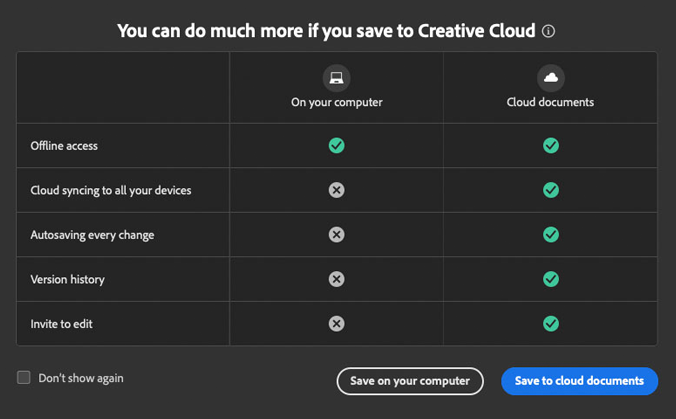Click Save to cloud documents button
676x419 pixels.
click(x=579, y=381)
